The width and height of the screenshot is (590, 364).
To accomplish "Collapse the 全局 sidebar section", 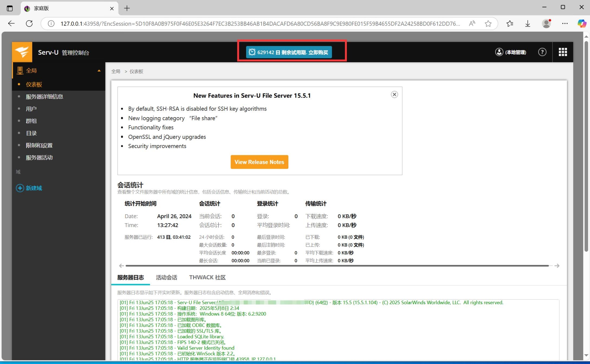I will 99,70.
